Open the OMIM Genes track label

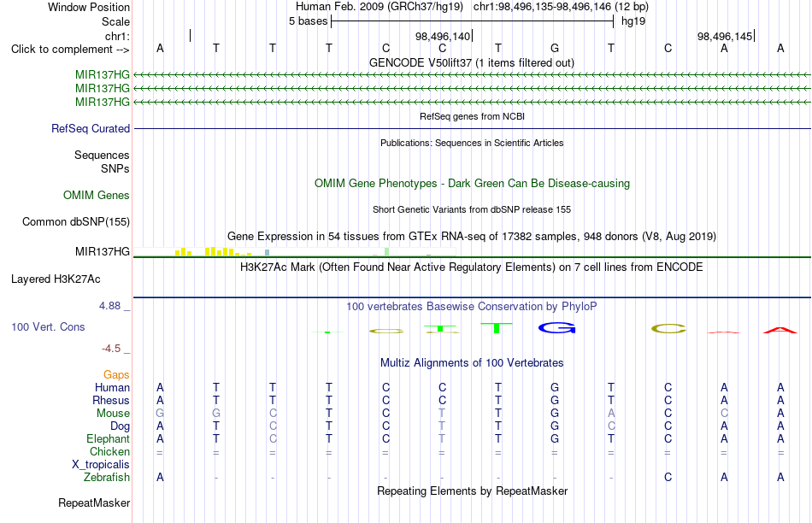(97, 195)
